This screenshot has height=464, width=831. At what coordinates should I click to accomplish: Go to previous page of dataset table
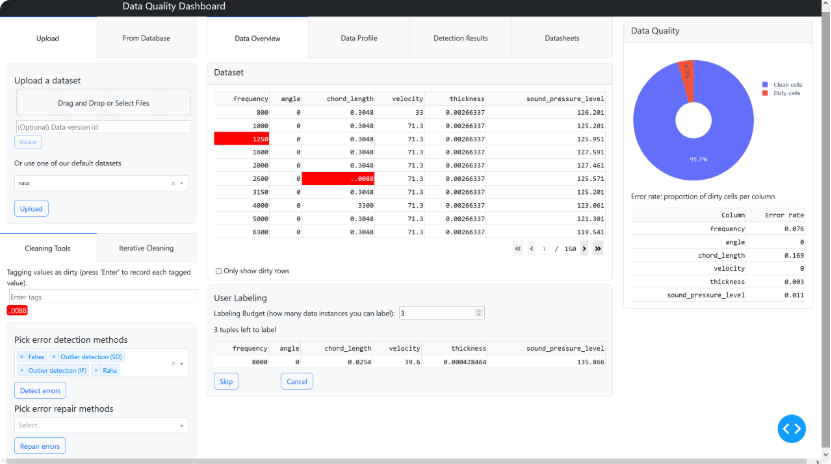click(x=531, y=248)
